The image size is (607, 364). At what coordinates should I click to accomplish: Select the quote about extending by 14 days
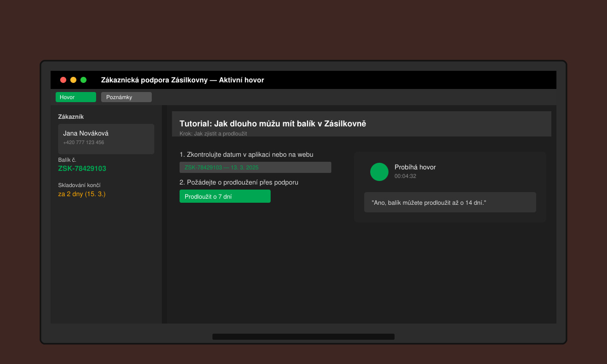click(450, 202)
